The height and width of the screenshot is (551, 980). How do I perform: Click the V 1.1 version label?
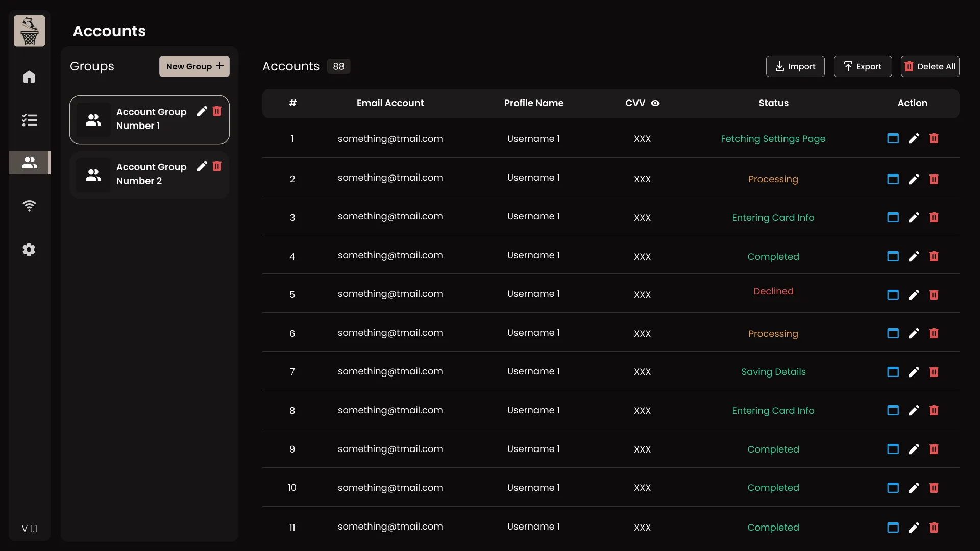(30, 529)
